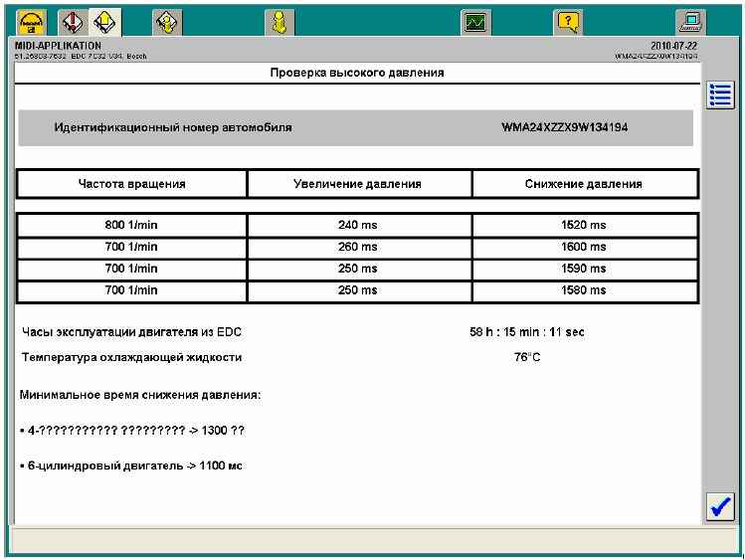Click the vehicle ID number WMA24XZZX9W134194
Viewport: 745px width, 560px height.
click(x=564, y=128)
